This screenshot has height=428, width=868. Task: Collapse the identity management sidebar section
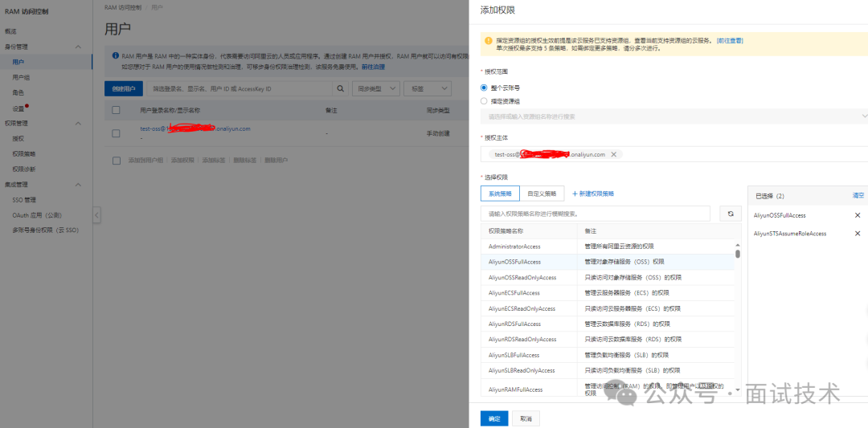coord(78,47)
